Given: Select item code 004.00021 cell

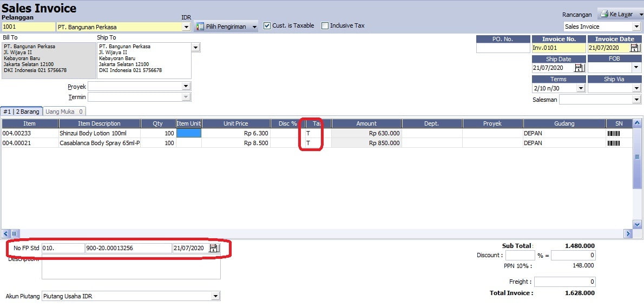Looking at the screenshot, I should click(x=30, y=143).
